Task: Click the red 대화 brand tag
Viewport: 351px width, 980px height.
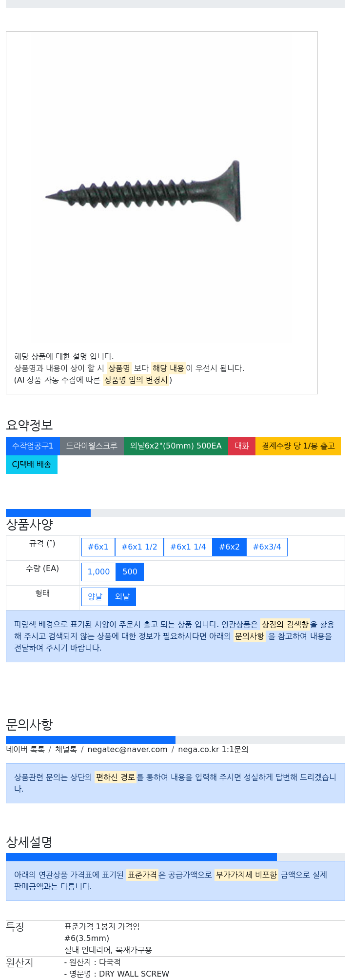Action: click(242, 446)
